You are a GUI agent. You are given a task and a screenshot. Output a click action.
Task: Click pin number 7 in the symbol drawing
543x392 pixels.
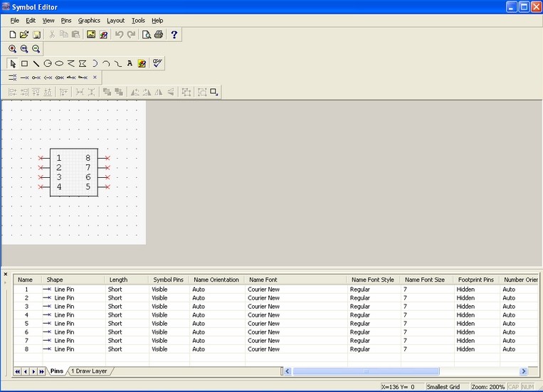[x=88, y=168]
